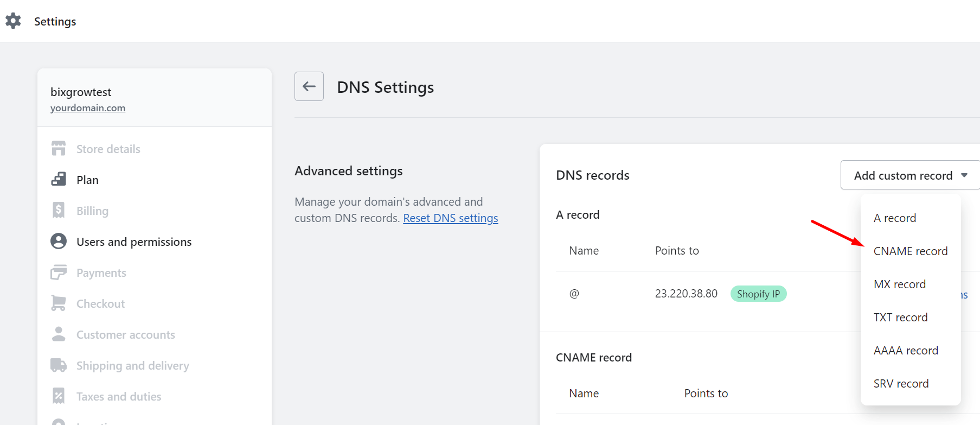Choose CNAME record in the dropdown
The width and height of the screenshot is (980, 425).
tap(911, 251)
